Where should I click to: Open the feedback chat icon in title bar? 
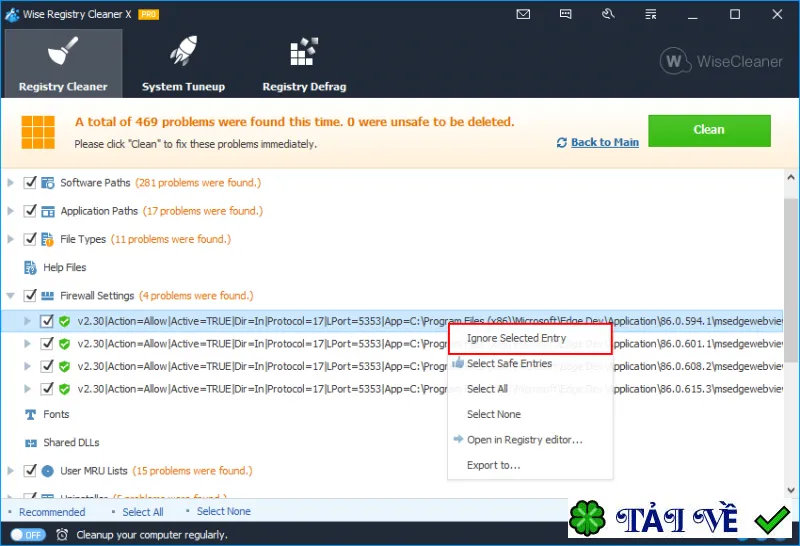tap(565, 14)
